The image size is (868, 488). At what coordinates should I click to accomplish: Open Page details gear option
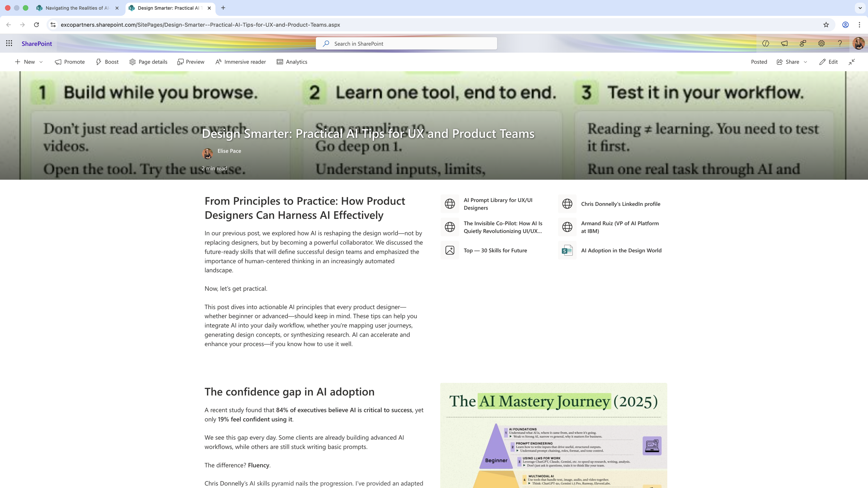coord(148,62)
